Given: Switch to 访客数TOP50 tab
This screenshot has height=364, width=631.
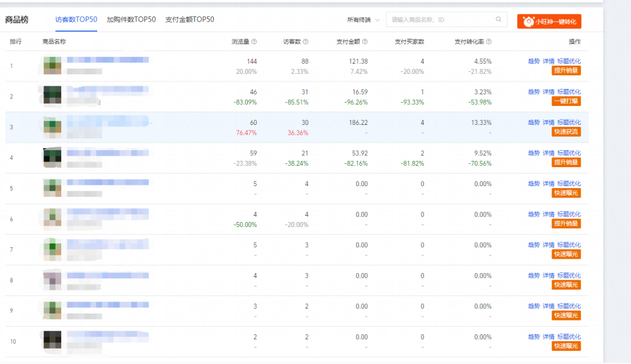Looking at the screenshot, I should click(x=76, y=20).
